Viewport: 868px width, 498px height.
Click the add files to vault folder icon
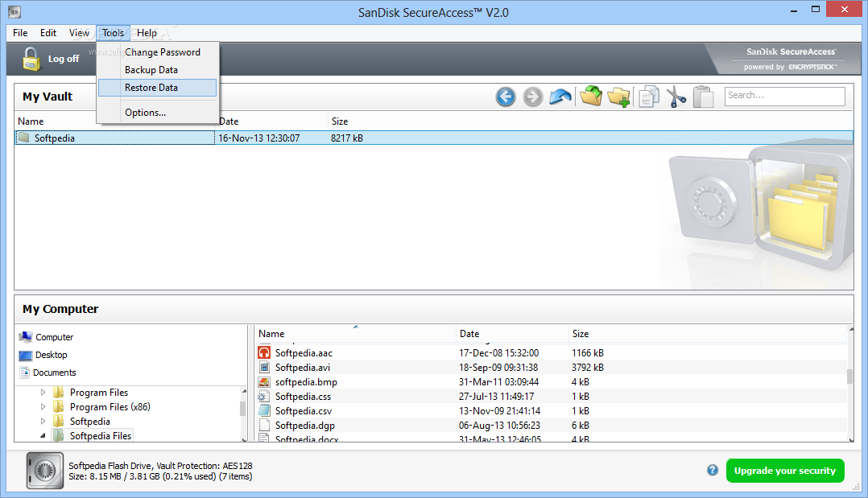click(x=591, y=96)
